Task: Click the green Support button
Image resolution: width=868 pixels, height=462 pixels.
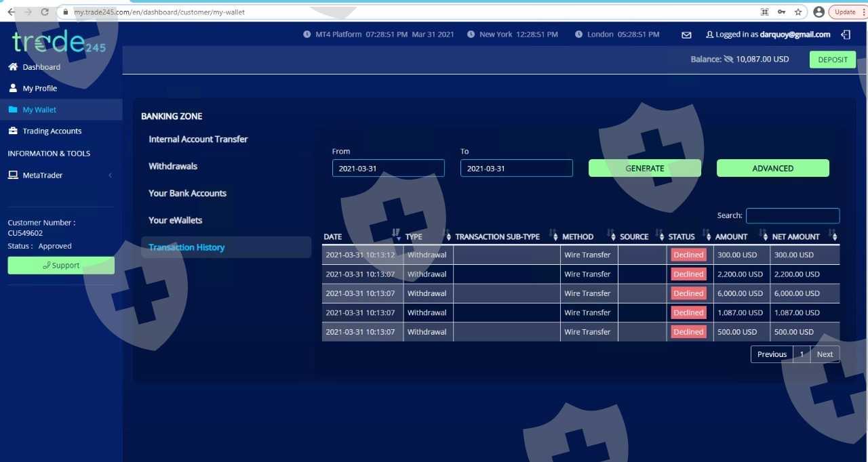Action: coord(61,266)
